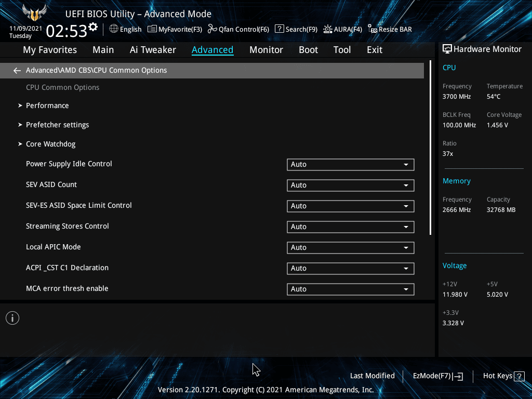Screen dimensions: 532x399
Task: Click the 02:53 clock display
Action: (66, 31)
